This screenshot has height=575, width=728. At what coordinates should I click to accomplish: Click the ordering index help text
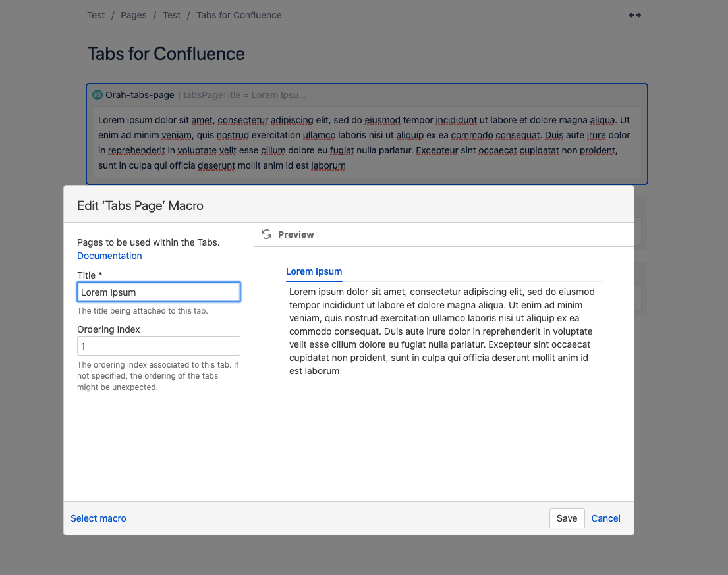[158, 376]
